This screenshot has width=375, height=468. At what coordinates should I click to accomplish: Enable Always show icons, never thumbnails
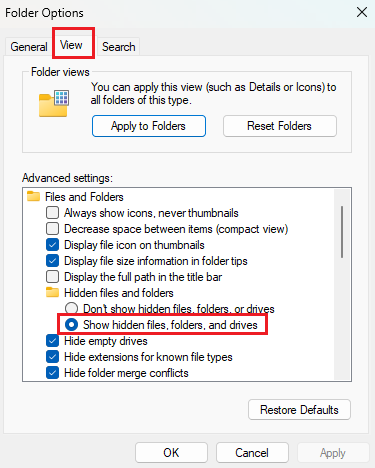coord(53,213)
